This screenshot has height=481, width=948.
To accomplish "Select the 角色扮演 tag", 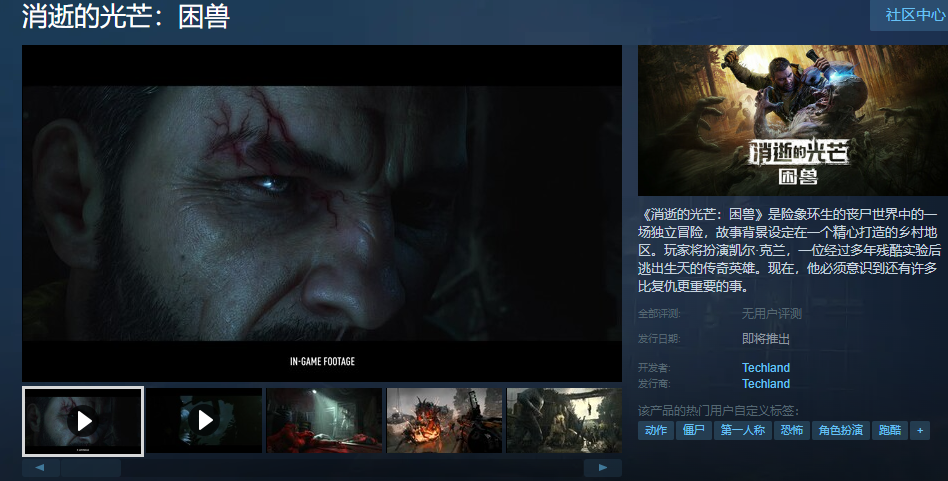I will pos(841,431).
